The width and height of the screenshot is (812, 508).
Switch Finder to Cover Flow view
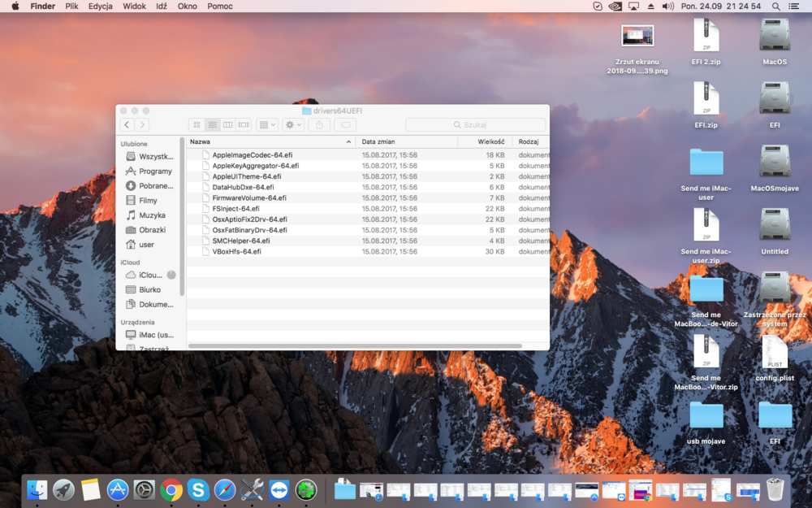244,124
